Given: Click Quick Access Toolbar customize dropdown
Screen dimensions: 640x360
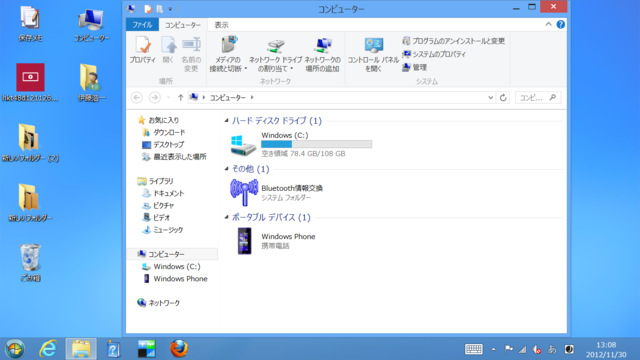Looking at the screenshot, I should (170, 9).
